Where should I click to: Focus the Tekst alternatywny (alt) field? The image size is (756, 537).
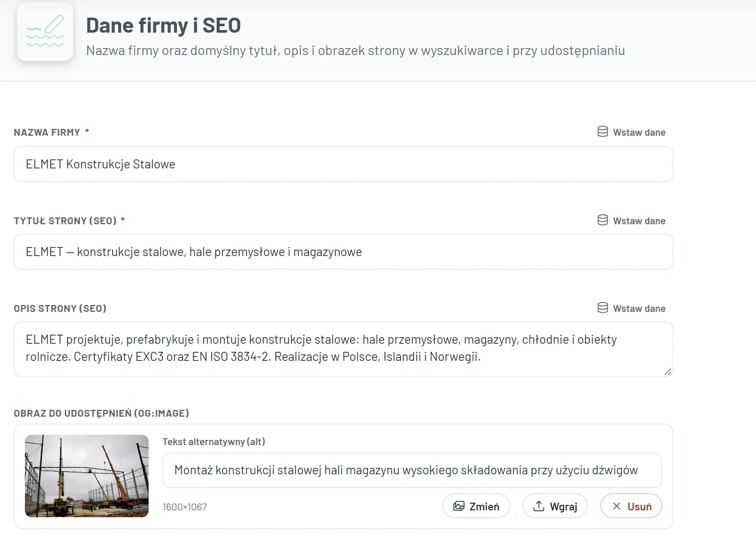click(412, 470)
